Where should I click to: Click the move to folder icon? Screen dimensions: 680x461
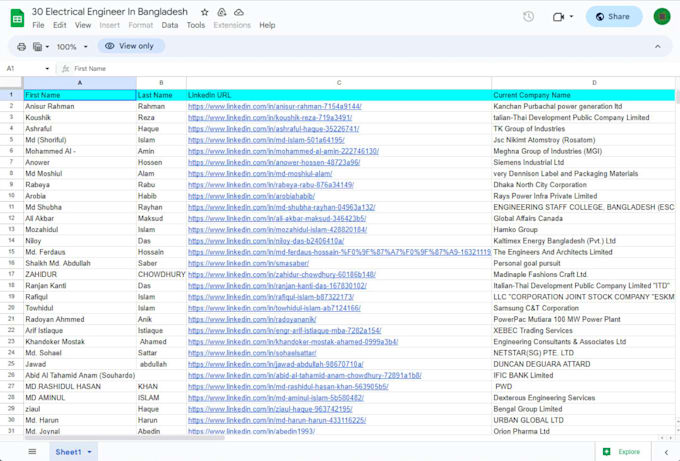coord(222,12)
